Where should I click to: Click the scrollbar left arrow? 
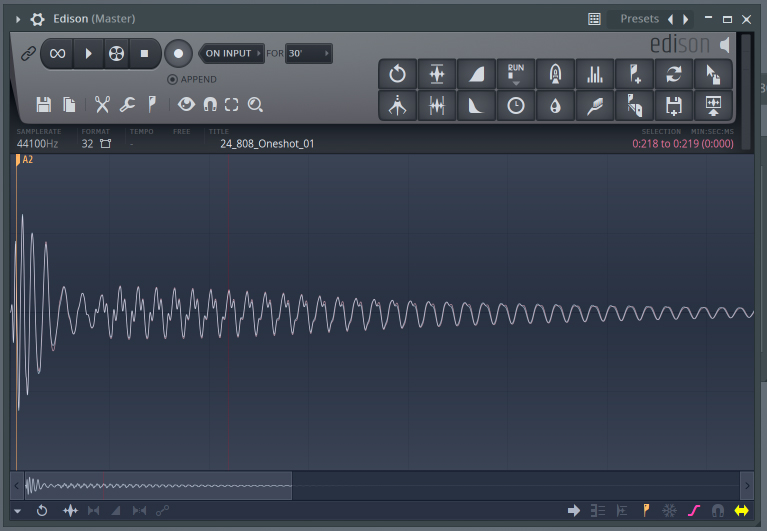pos(17,486)
